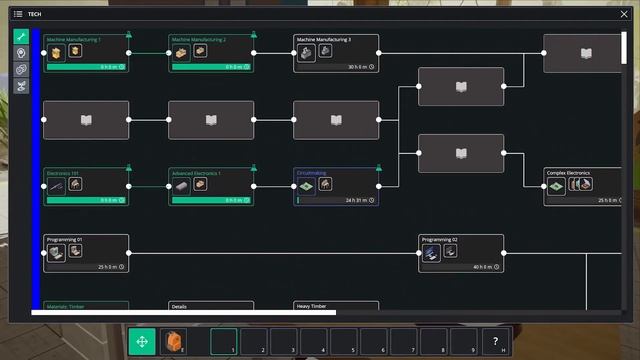Click the clock icon on Machine Manufacturing 3

371,67
